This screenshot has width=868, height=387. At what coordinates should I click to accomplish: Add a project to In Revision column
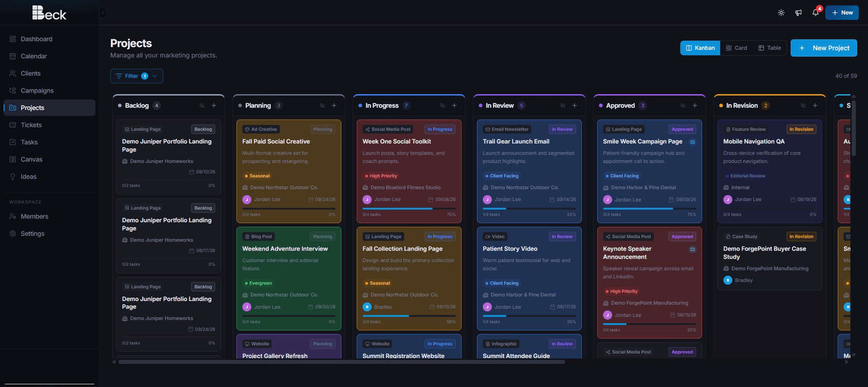pos(815,105)
